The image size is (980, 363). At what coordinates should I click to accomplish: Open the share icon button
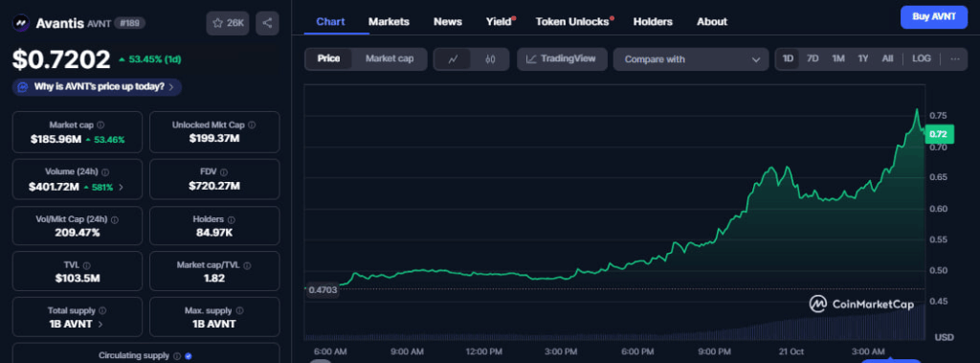(267, 23)
